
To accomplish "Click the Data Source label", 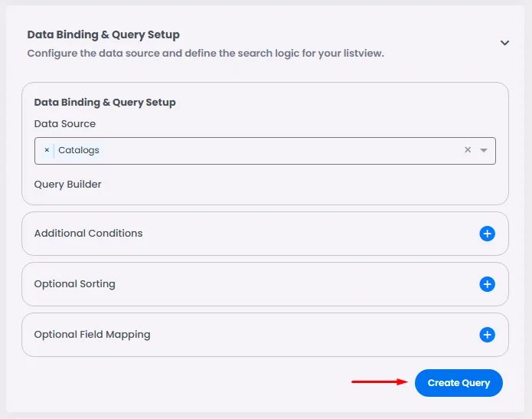I will pos(65,123).
